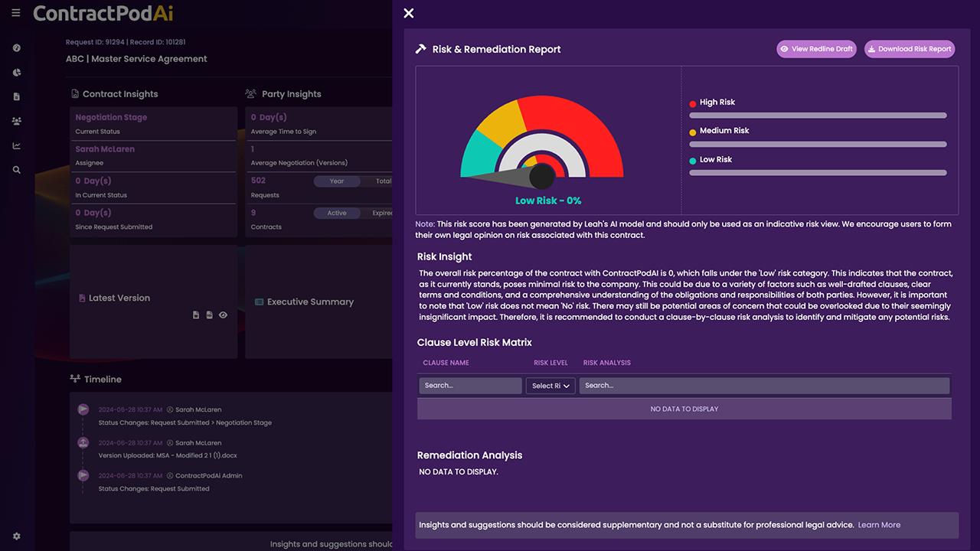
Task: Click "NO DATA TO DISPLAY" in the clause matrix
Action: pyautogui.click(x=684, y=409)
